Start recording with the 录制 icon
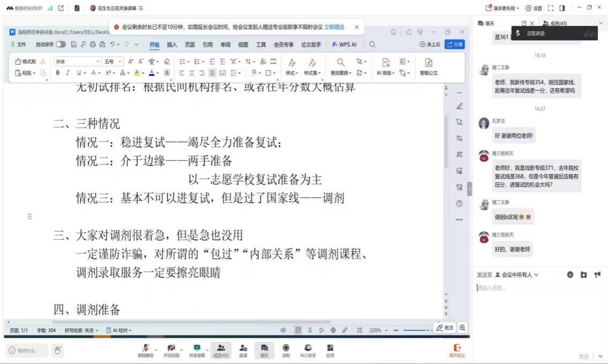This screenshot has width=608, height=364. click(x=286, y=349)
